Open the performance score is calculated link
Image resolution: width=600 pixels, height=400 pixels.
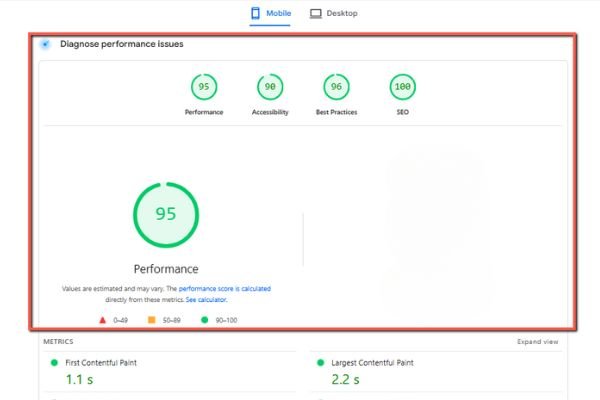click(x=225, y=289)
